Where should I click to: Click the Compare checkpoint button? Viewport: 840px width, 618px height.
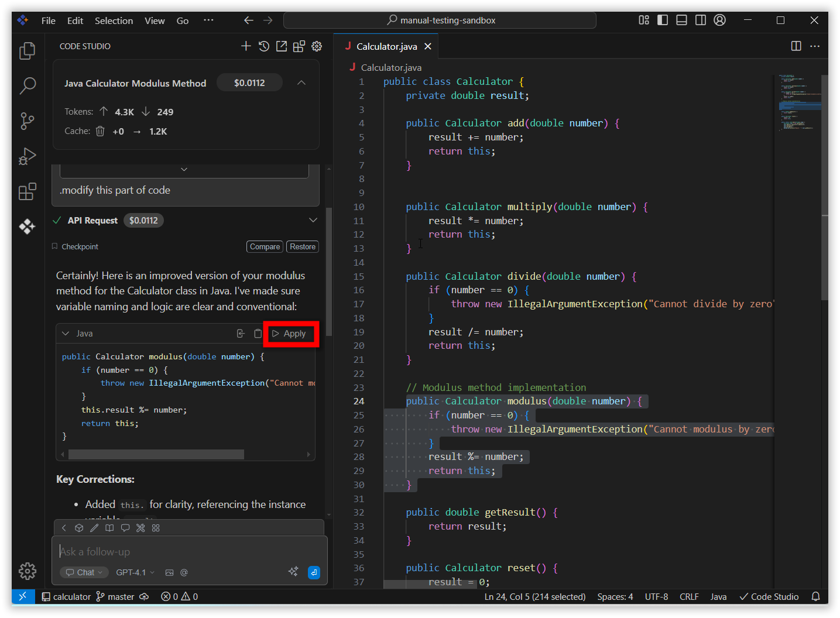pos(265,246)
